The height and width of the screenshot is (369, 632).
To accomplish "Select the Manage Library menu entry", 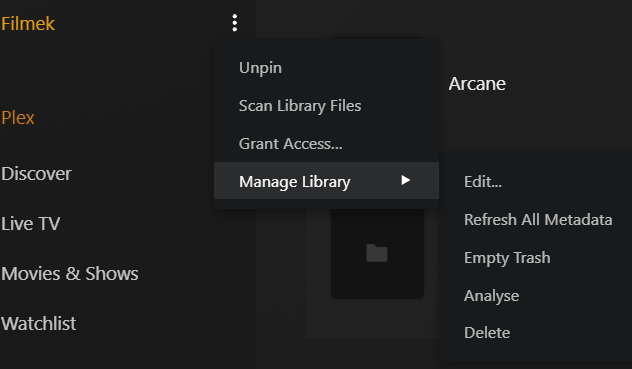I will pos(326,181).
